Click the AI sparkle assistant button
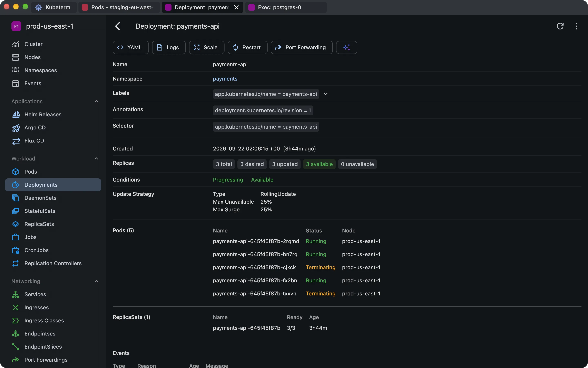Viewport: 588px width, 368px height. 346,47
